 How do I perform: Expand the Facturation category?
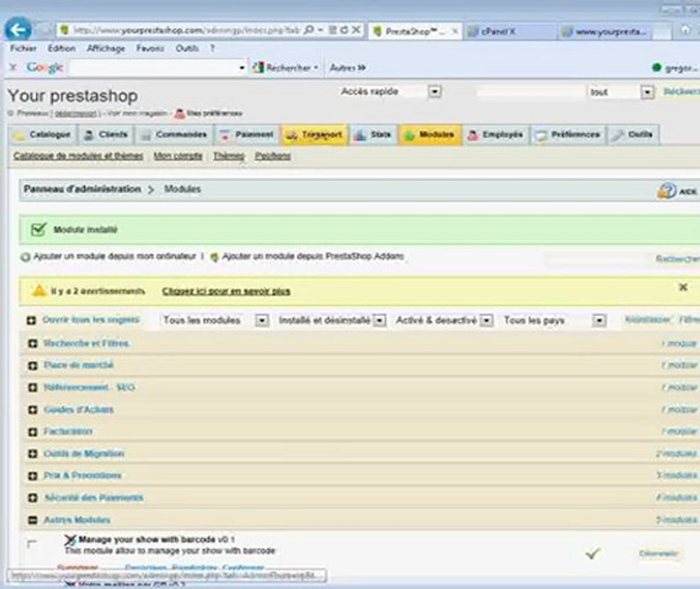(x=33, y=431)
